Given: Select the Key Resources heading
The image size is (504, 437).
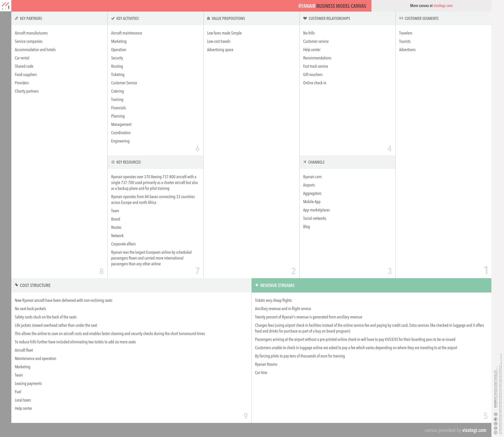Looking at the screenshot, I should pos(129,162).
